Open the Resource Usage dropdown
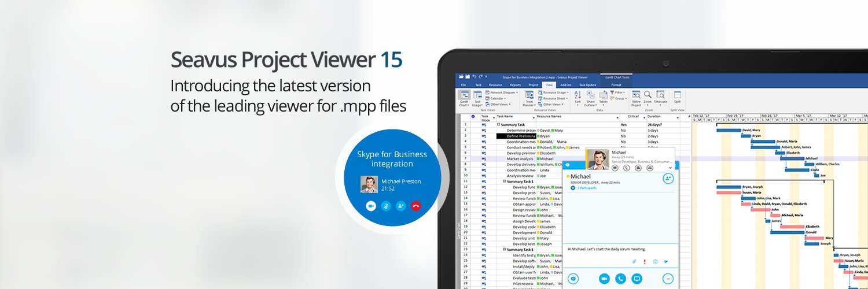This screenshot has width=868, height=289. (x=554, y=92)
